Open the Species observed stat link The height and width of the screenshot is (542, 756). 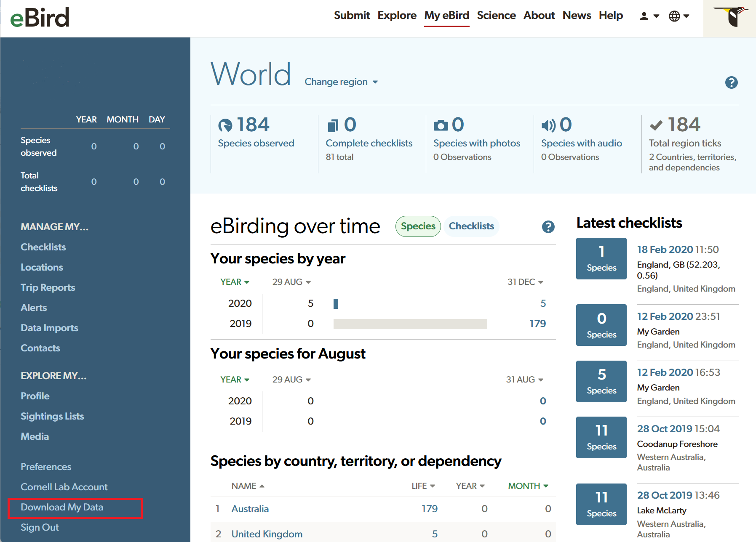point(256,143)
